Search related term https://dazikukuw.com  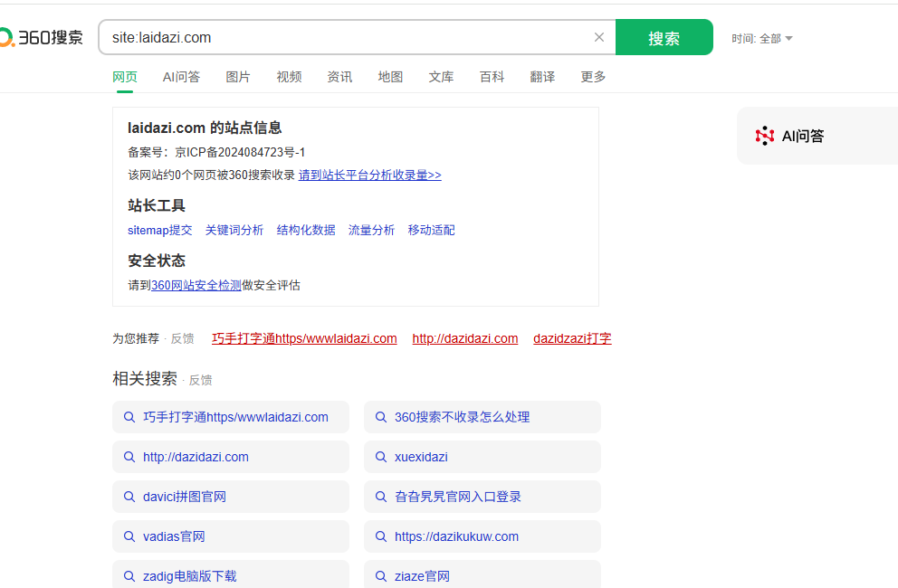(482, 536)
